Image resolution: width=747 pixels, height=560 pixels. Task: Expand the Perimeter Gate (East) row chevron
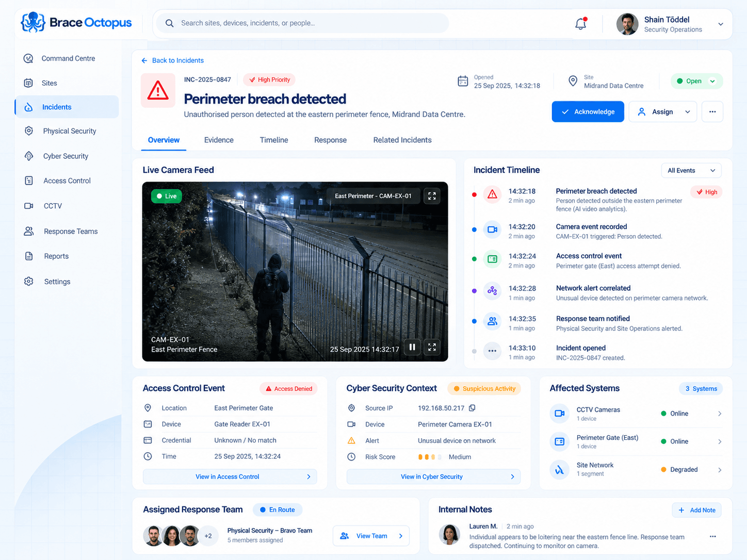(x=720, y=442)
